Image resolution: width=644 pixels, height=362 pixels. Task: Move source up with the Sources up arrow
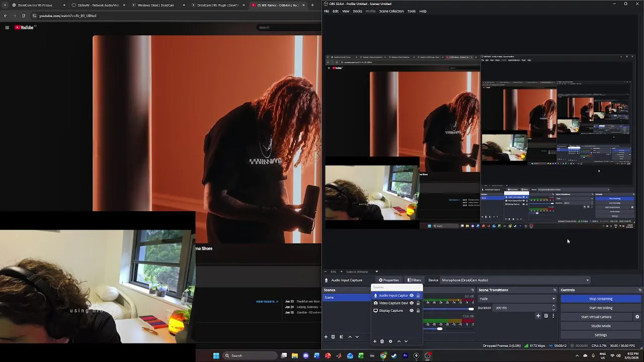(x=399, y=341)
